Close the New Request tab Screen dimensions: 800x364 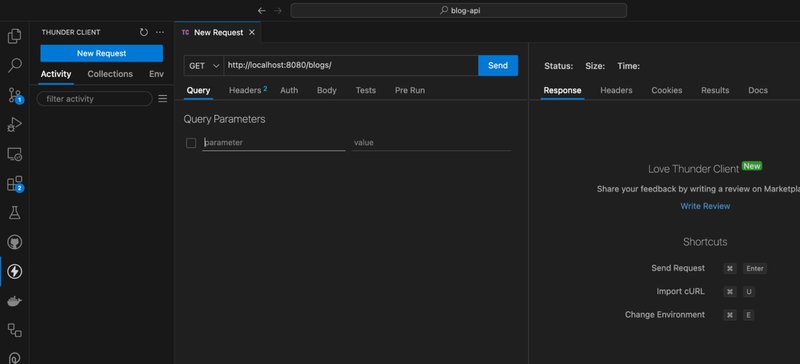(x=252, y=32)
